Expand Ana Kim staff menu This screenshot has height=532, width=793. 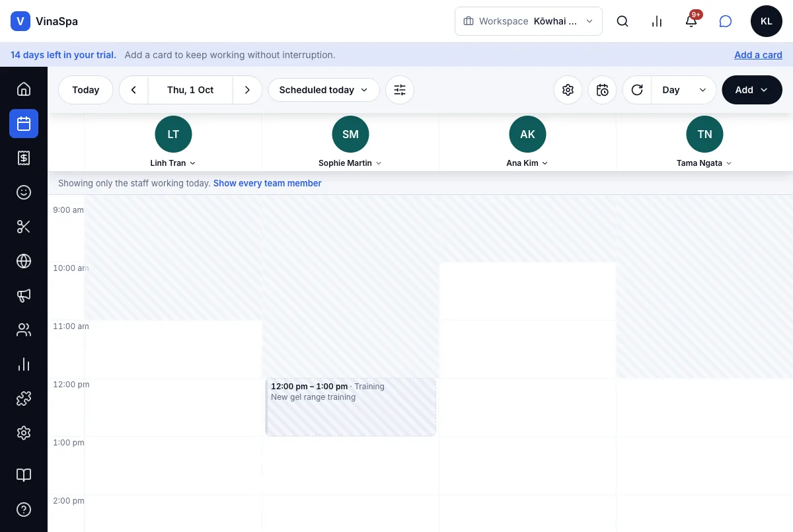pos(527,163)
